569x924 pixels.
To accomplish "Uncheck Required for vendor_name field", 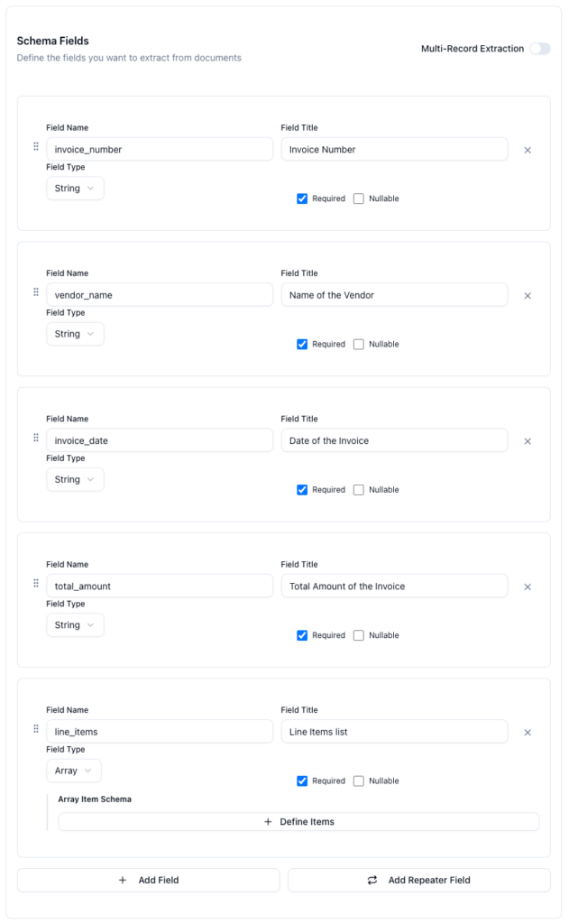I will click(x=302, y=344).
